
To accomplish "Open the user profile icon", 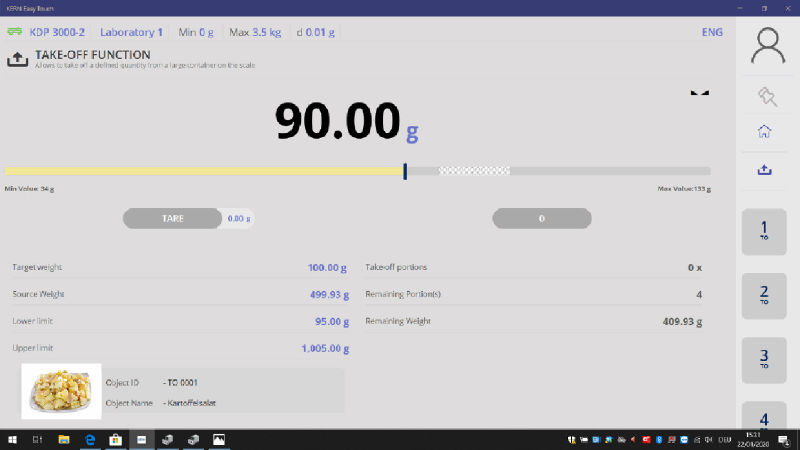I will (x=767, y=46).
